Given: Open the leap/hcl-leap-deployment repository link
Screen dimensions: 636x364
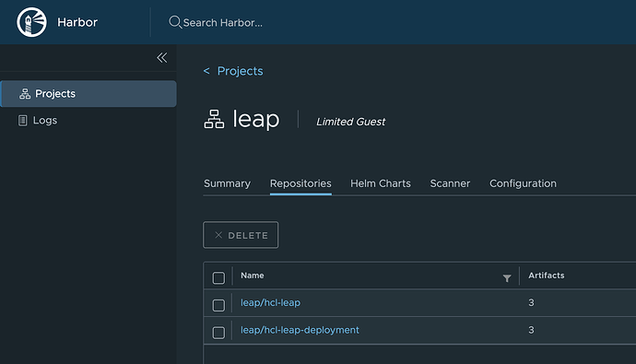Looking at the screenshot, I should [300, 330].
